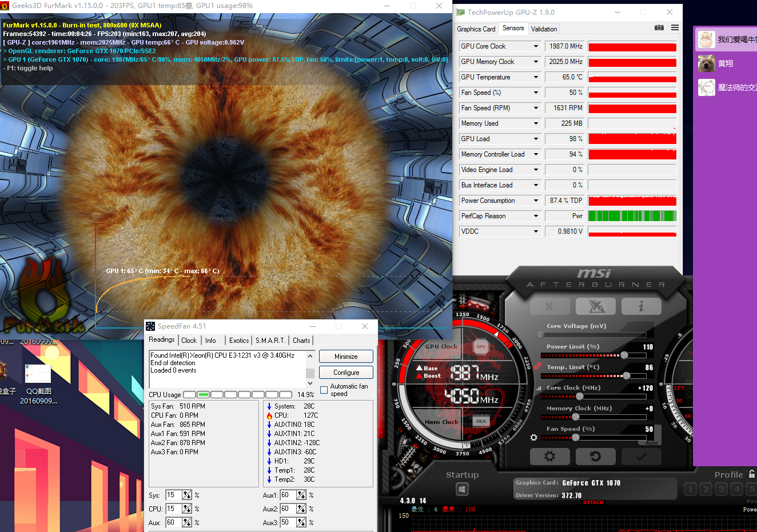The image size is (757, 532).
Task: Click SpeedFan Minimize button
Action: tap(346, 357)
